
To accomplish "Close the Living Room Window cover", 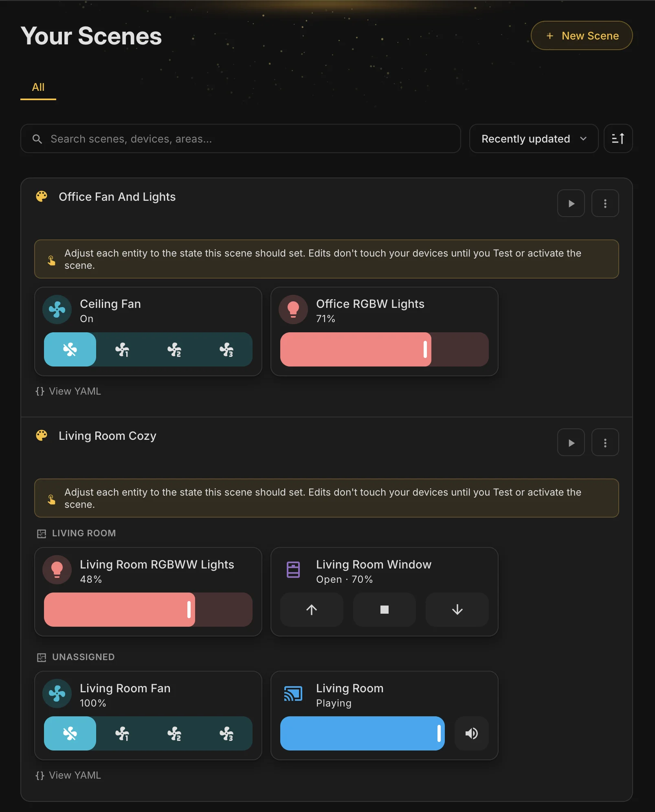I will tap(457, 610).
